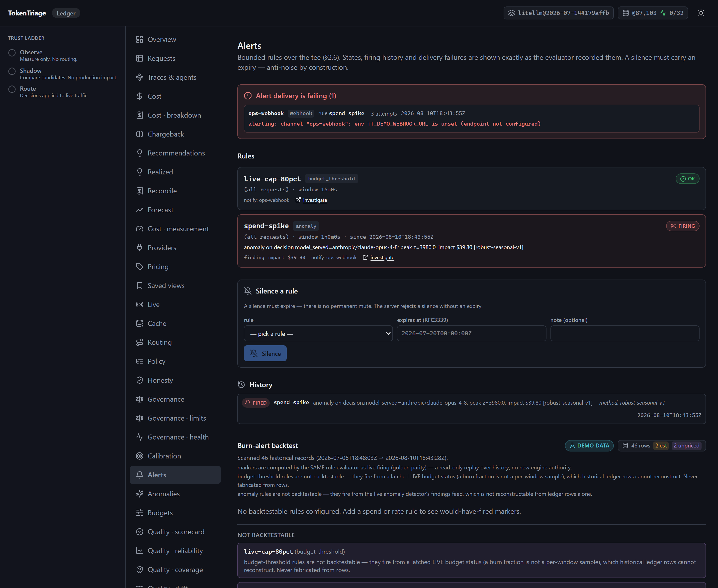Click the '46 rows' count text
This screenshot has width=718, height=588.
640,446
